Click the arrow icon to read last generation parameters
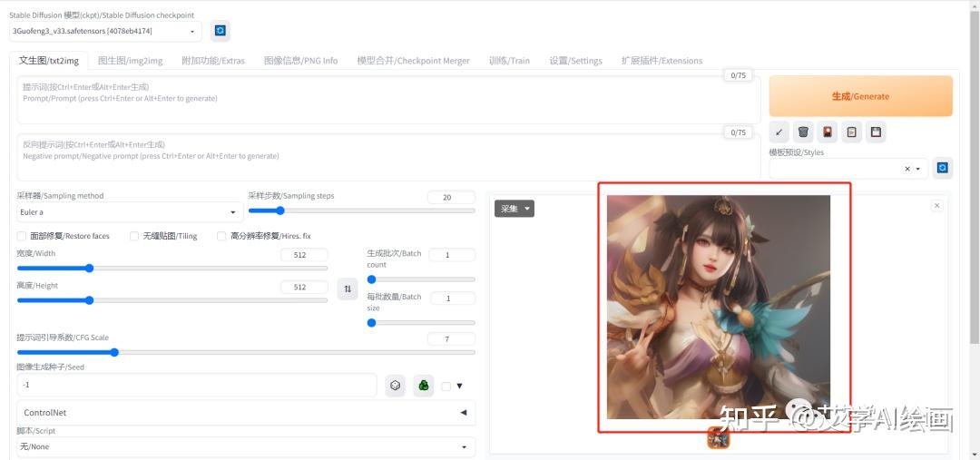Viewport: 980px width, 460px height. tap(779, 132)
